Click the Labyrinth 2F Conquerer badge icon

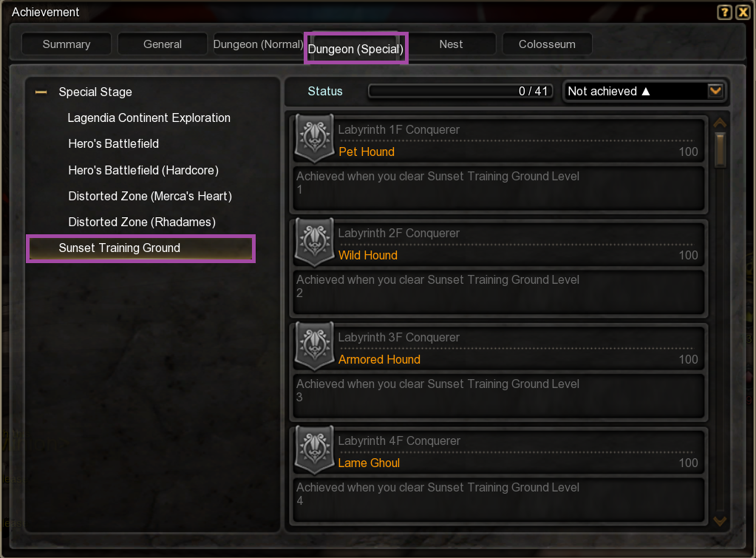tap(314, 242)
